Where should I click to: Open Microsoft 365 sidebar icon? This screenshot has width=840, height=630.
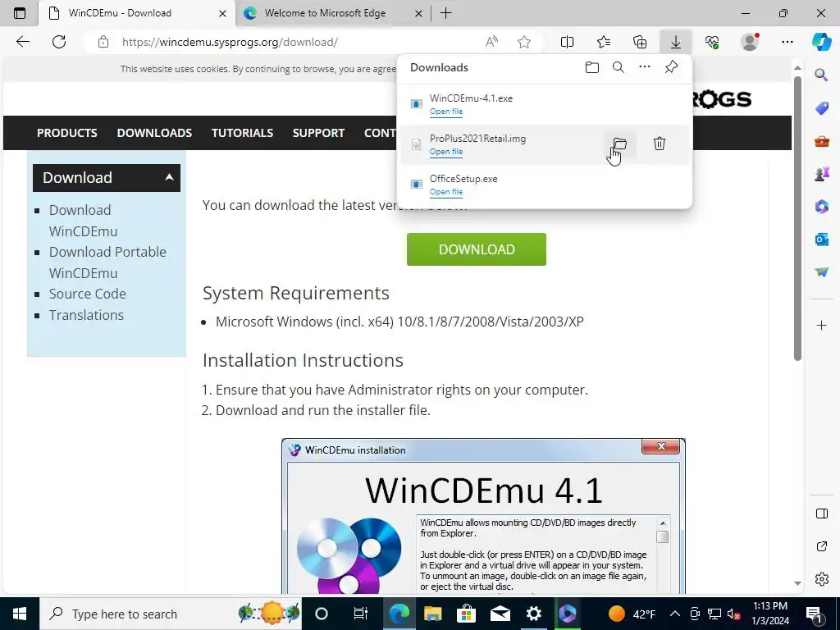point(821,206)
